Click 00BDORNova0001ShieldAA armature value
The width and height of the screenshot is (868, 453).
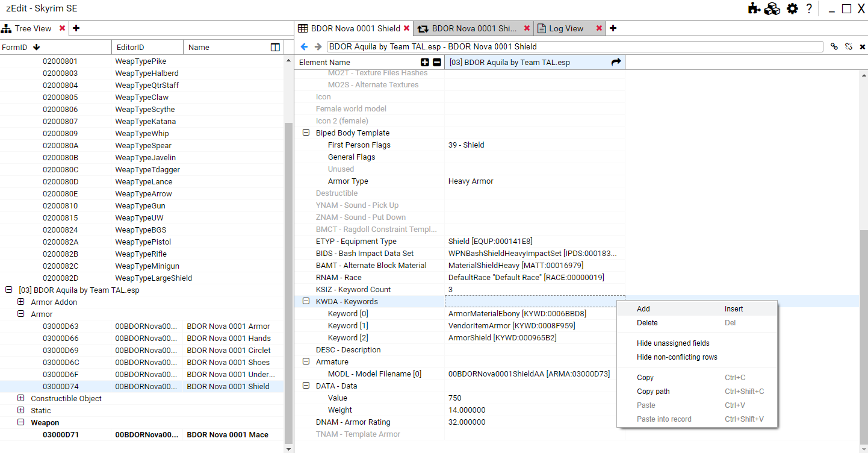tap(529, 373)
